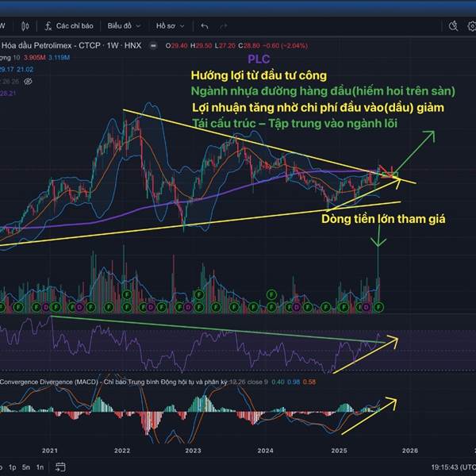The width and height of the screenshot is (476, 476).
Task: Redo the last undone chart action
Action: [x=224, y=26]
